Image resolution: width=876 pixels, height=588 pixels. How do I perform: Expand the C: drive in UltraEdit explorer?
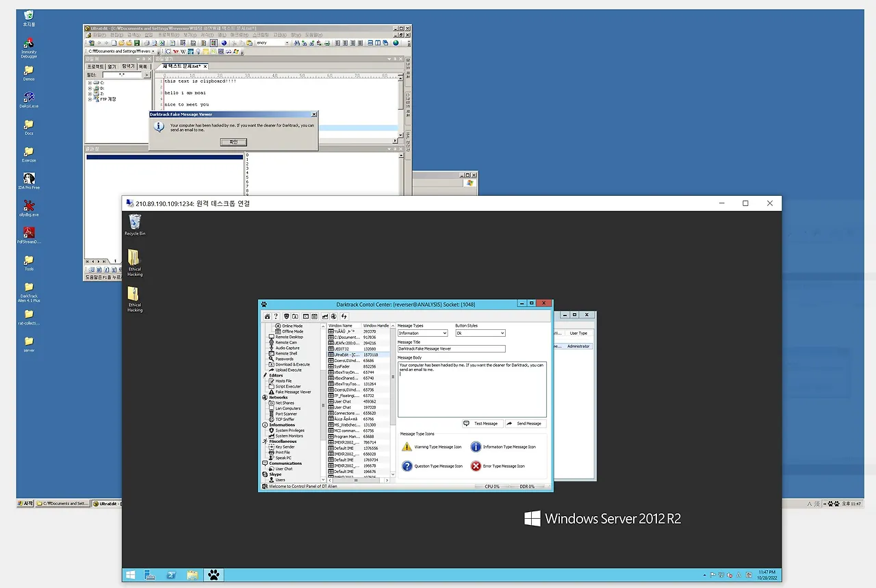[90, 82]
